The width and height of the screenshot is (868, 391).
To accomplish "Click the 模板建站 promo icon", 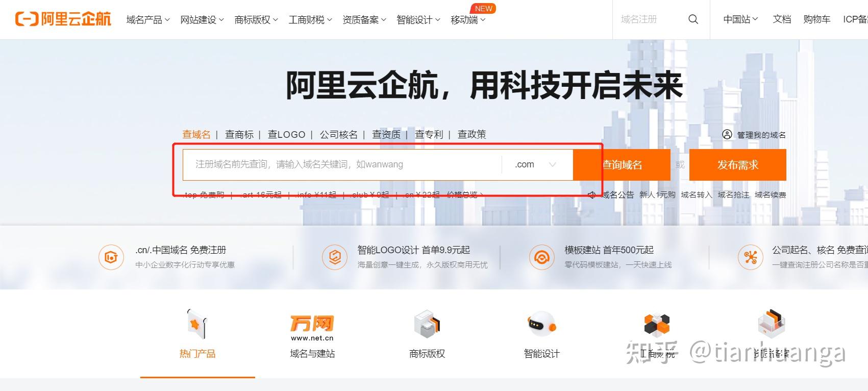I will [541, 257].
